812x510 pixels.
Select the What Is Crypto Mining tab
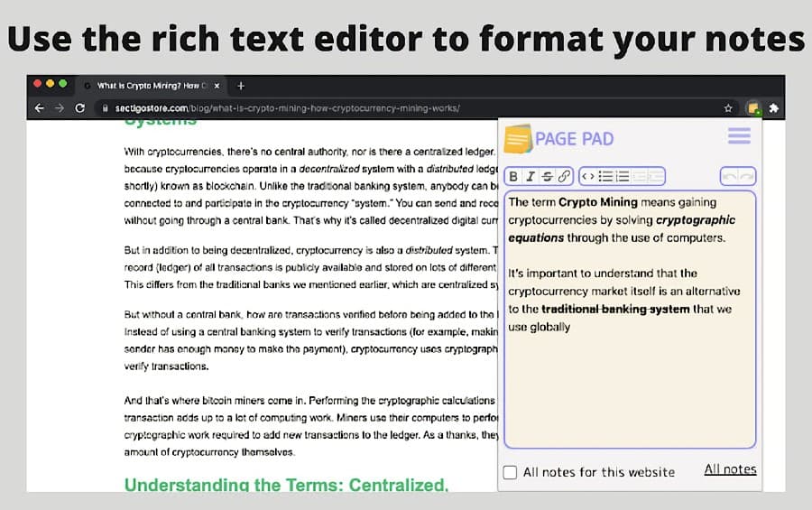152,86
